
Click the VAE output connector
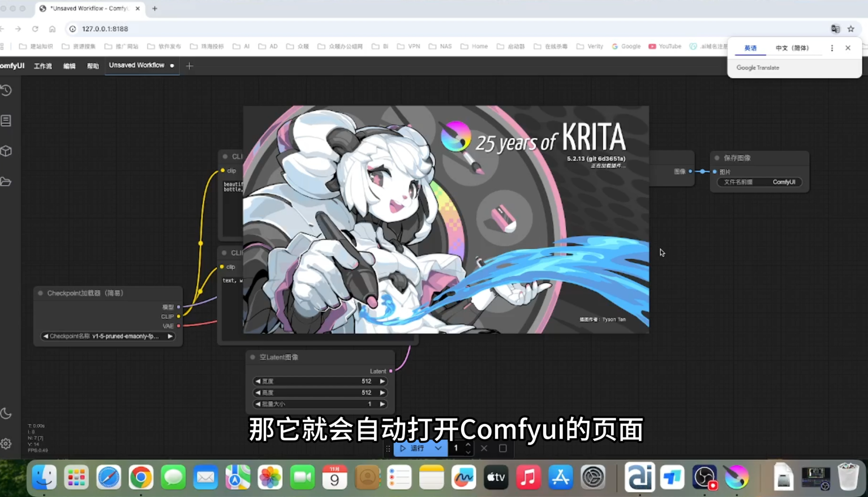pyautogui.click(x=179, y=326)
